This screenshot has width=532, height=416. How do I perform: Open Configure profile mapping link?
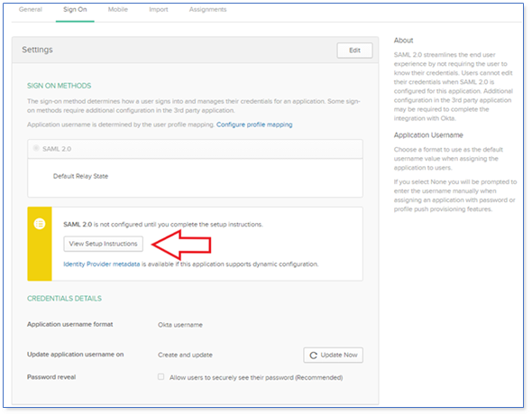[254, 125]
